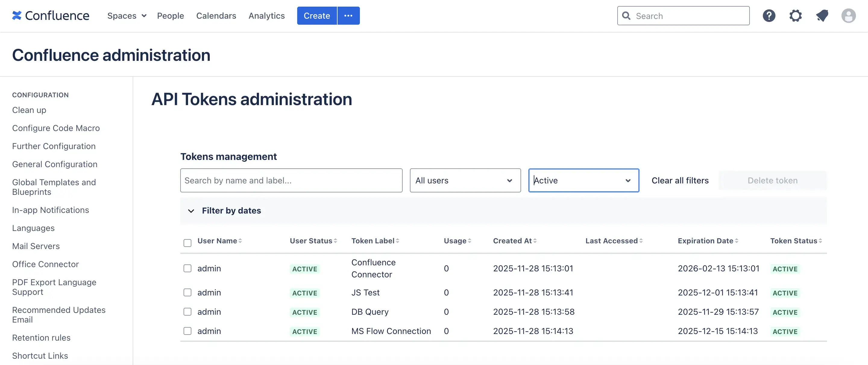Check the DB Query token row
The height and width of the screenshot is (365, 868).
[x=187, y=311]
